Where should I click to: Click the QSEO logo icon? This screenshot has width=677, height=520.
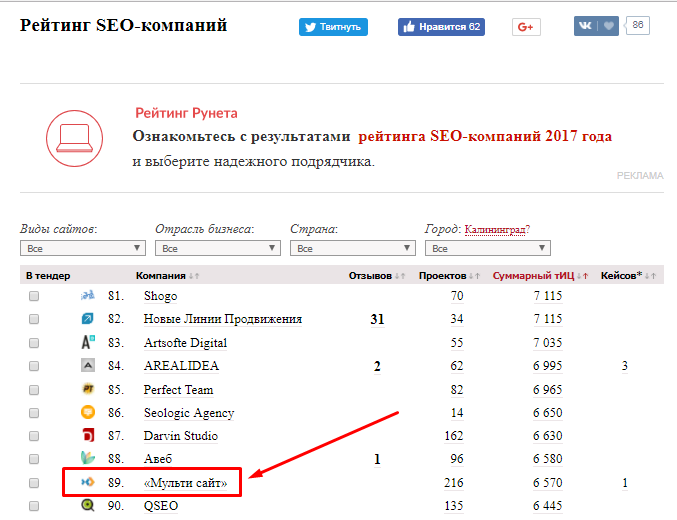[x=88, y=505]
